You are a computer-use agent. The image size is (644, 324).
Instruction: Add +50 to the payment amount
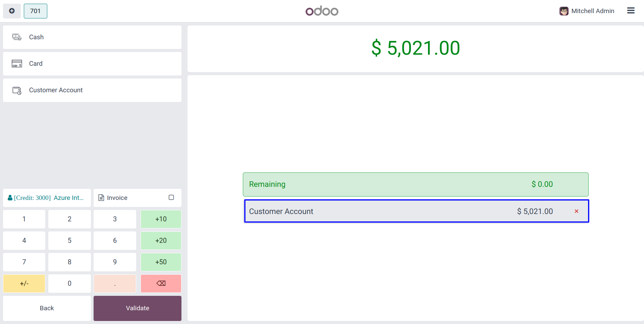tap(161, 262)
